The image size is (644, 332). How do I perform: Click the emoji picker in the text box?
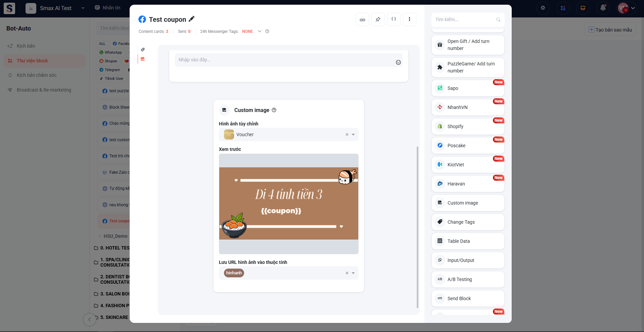point(398,62)
